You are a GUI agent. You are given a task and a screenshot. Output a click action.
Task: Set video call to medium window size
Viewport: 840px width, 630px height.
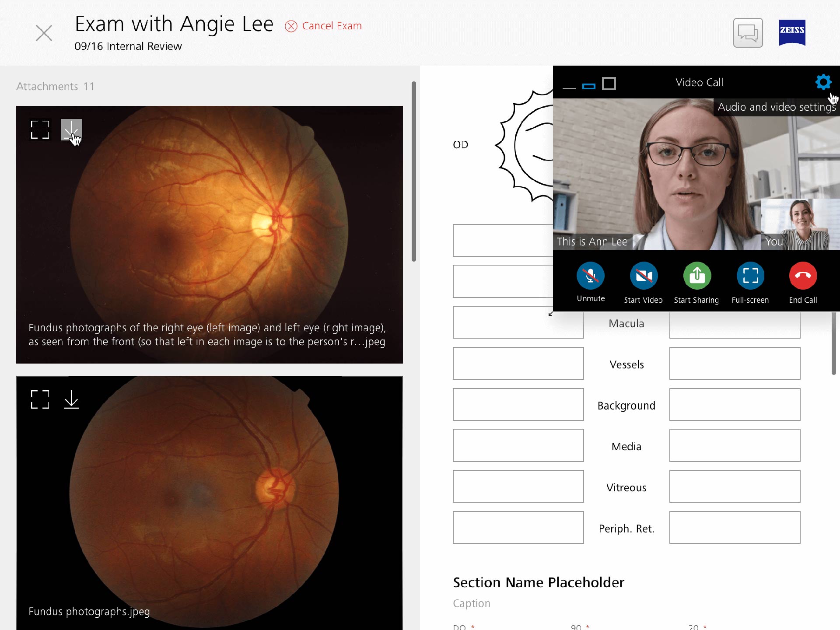pyautogui.click(x=589, y=86)
